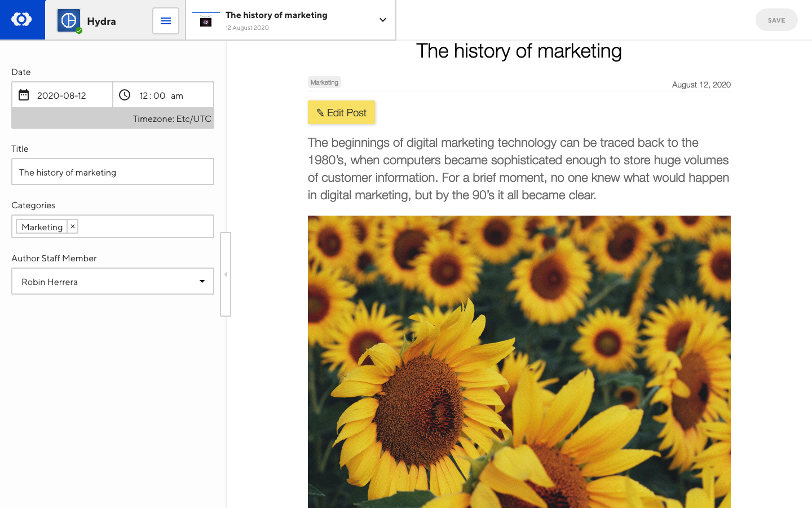Open the calendar date picker icon
This screenshot has width=812, height=508.
[x=24, y=95]
